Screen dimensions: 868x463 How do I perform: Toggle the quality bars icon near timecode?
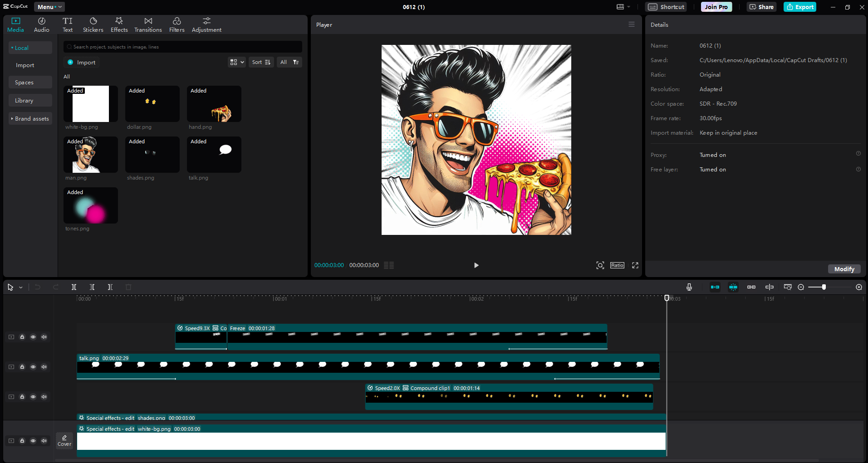coord(389,265)
